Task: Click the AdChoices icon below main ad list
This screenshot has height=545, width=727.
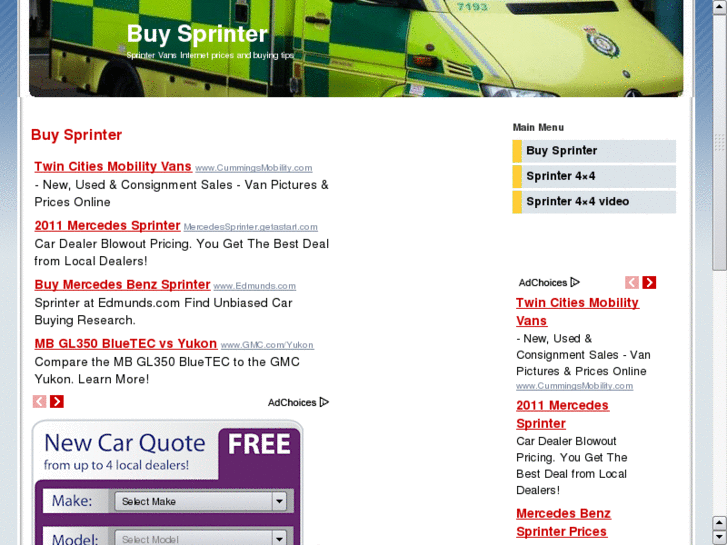Action: (x=325, y=402)
